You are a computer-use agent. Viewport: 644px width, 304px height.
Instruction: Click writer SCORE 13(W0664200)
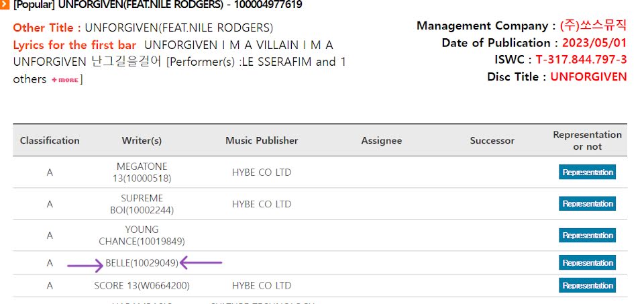(142, 285)
